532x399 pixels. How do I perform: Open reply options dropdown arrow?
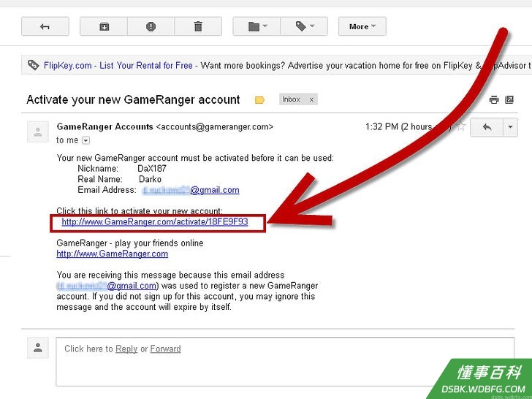(x=510, y=127)
